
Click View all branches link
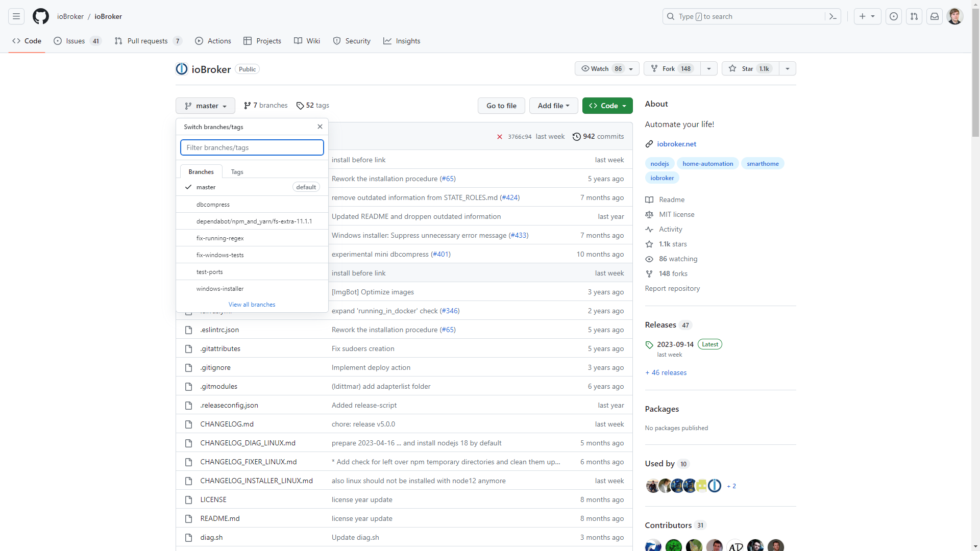coord(252,304)
